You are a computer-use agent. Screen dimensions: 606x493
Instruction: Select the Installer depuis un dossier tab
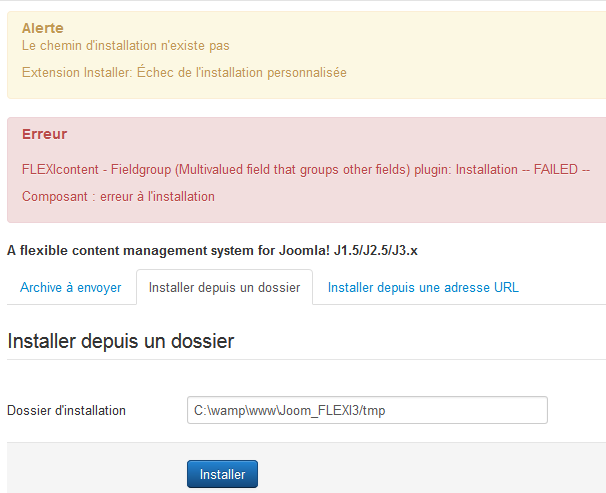(225, 287)
